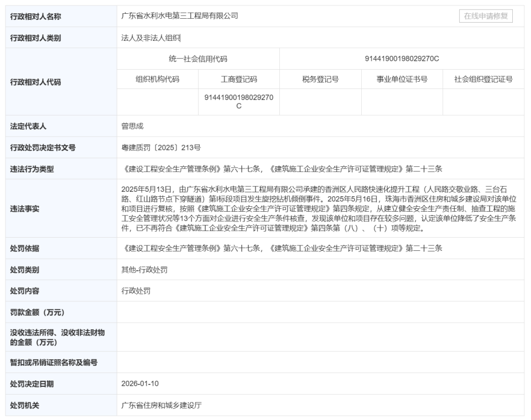Click the 处罚类别 label
Viewport: 531px width, 420px height.
(25, 270)
